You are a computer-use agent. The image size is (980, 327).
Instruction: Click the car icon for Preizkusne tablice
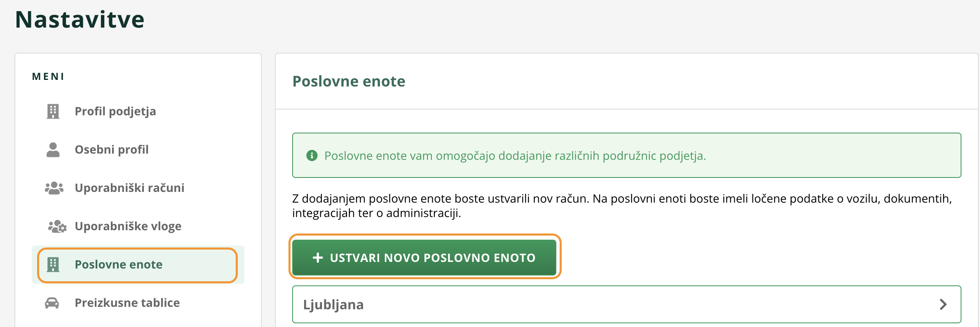click(x=52, y=303)
